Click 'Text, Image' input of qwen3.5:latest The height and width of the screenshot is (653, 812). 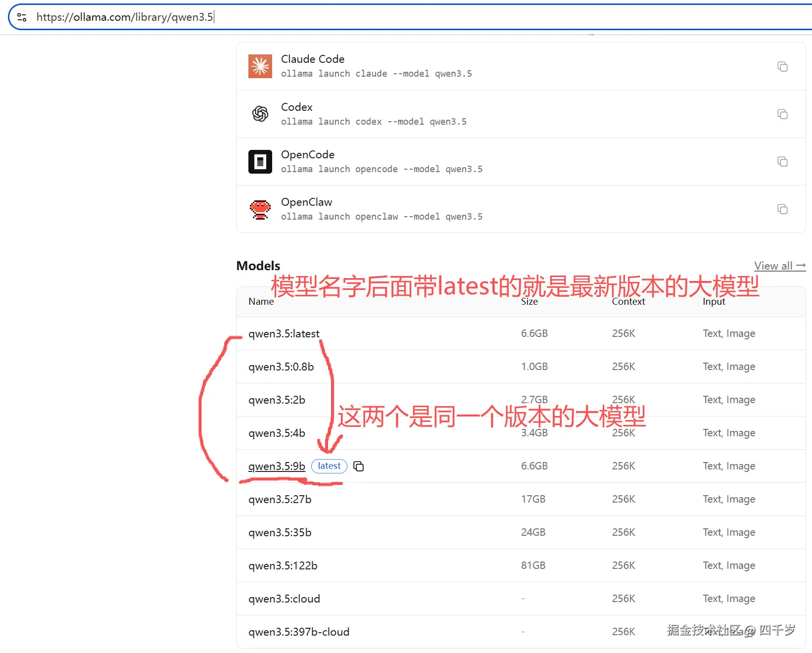pos(729,333)
